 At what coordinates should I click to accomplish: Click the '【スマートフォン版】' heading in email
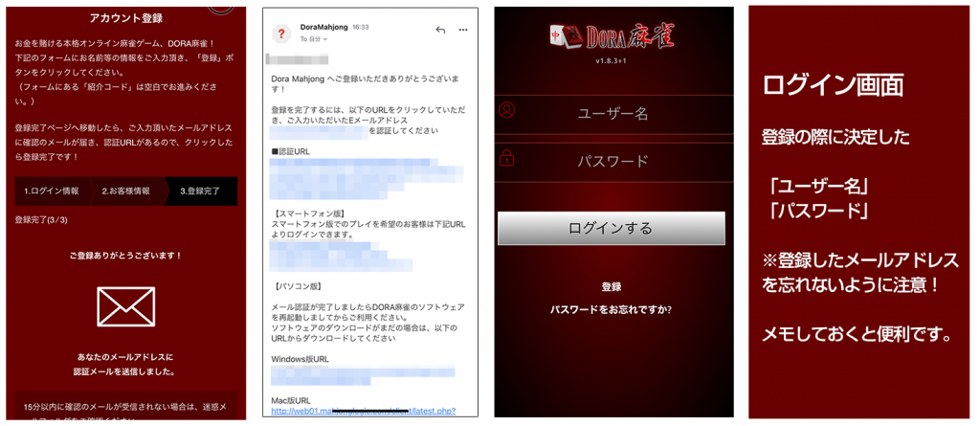coord(309,213)
